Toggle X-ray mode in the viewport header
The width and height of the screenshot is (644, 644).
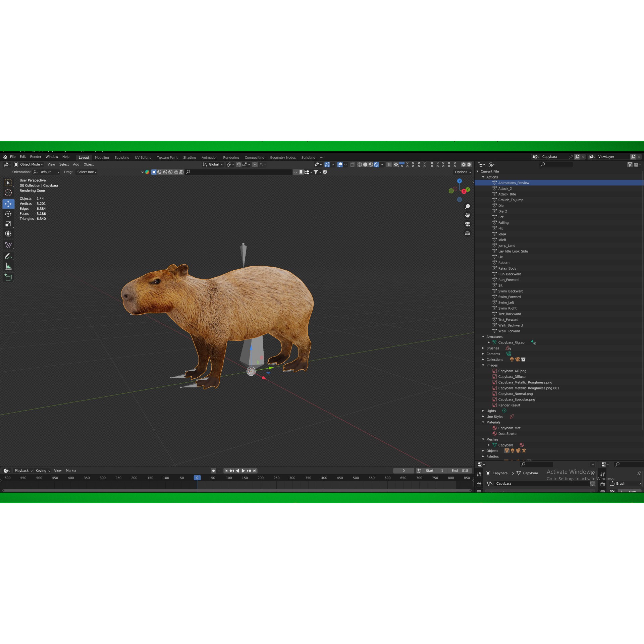[x=353, y=164]
